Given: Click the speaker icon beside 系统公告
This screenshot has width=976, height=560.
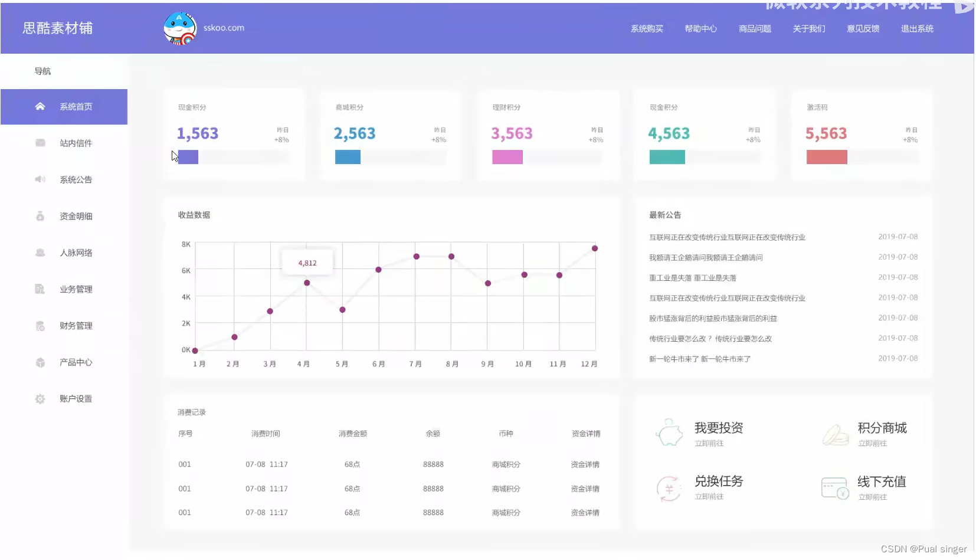Looking at the screenshot, I should [x=40, y=179].
